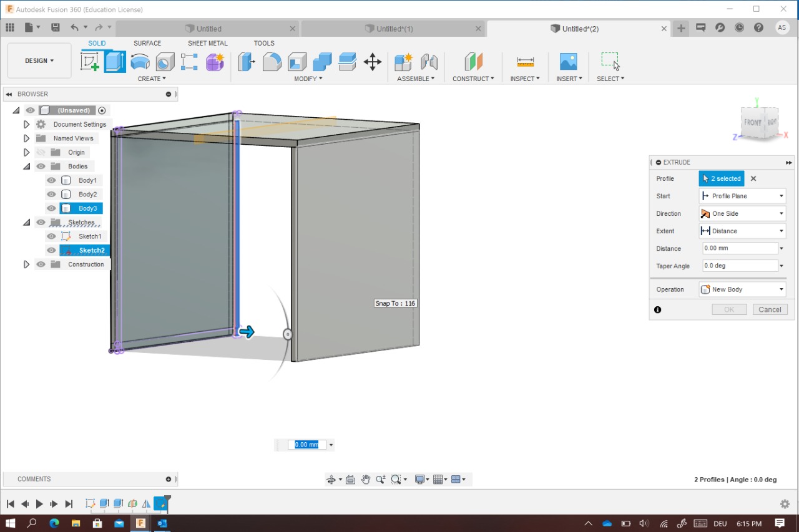Open the Create Form tool
Image resolution: width=799 pixels, height=532 pixels.
click(x=215, y=62)
